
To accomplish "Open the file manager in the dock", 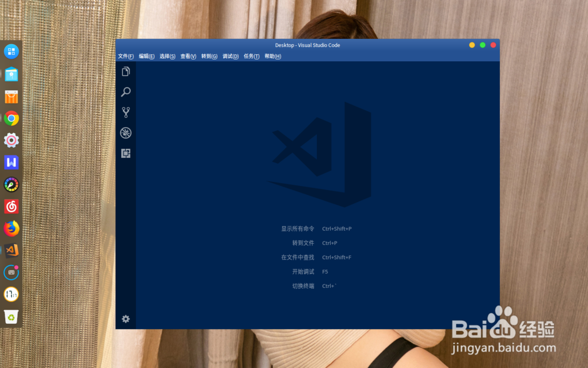I will click(x=11, y=74).
